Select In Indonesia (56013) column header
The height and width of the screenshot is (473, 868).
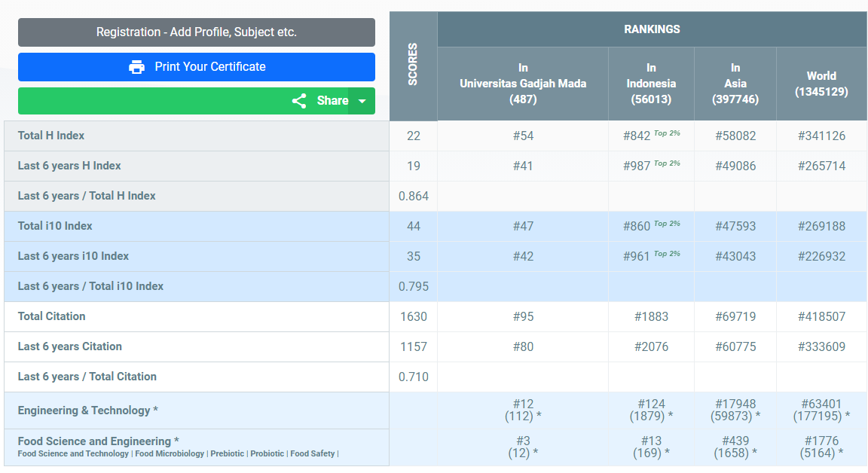[651, 84]
